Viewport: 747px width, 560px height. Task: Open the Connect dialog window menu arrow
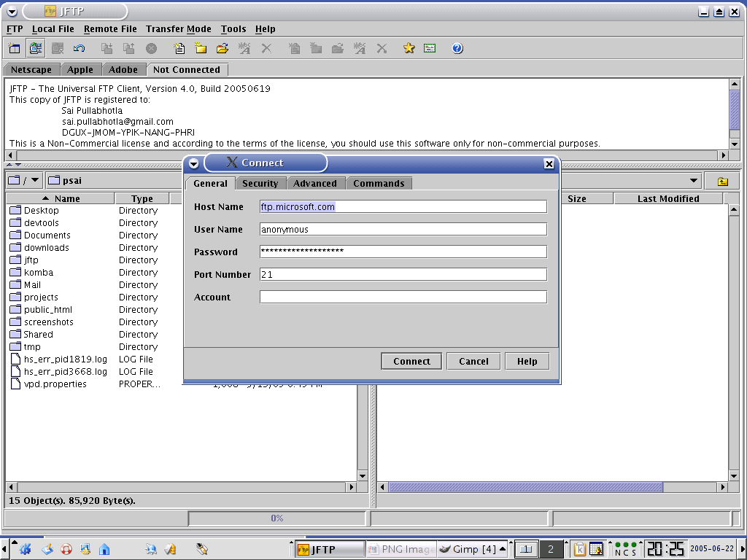[193, 164]
